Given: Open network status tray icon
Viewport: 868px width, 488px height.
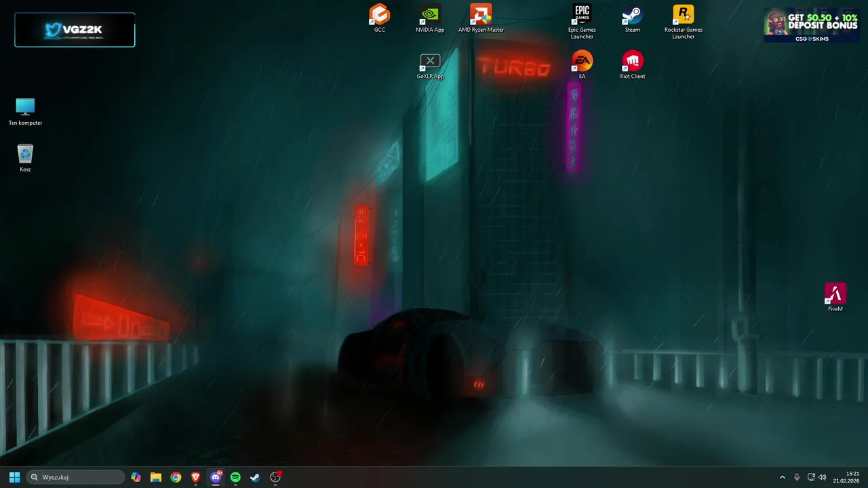Looking at the screenshot, I should (x=811, y=477).
